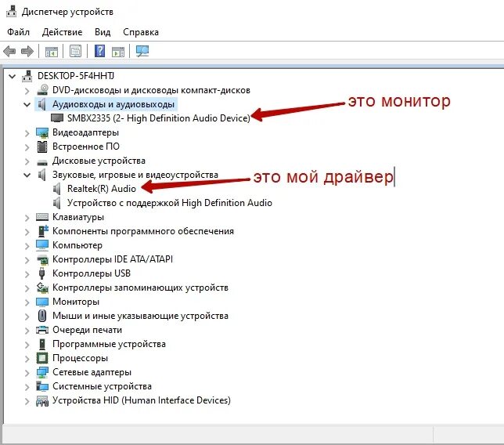The image size is (504, 445).
Task: Expand the Сетевые адаптеры category arrow
Action: pyautogui.click(x=27, y=373)
